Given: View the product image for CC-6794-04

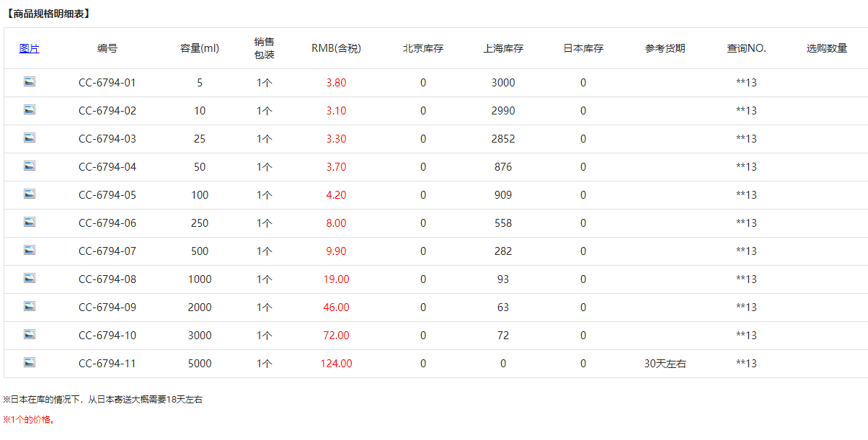Looking at the screenshot, I should tap(30, 166).
